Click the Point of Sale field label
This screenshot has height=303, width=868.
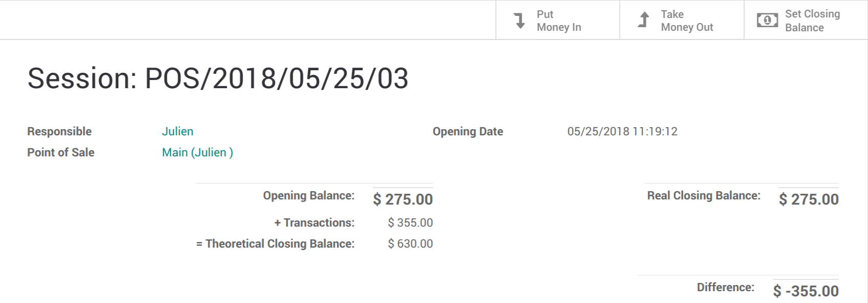[x=60, y=152]
